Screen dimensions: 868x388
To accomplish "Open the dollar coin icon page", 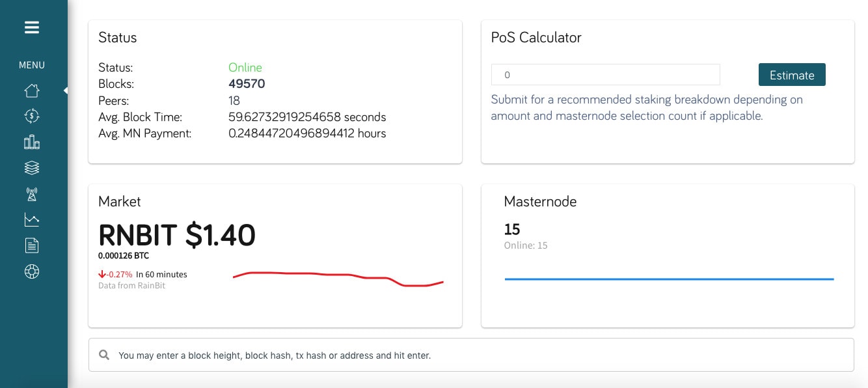I will click(32, 116).
